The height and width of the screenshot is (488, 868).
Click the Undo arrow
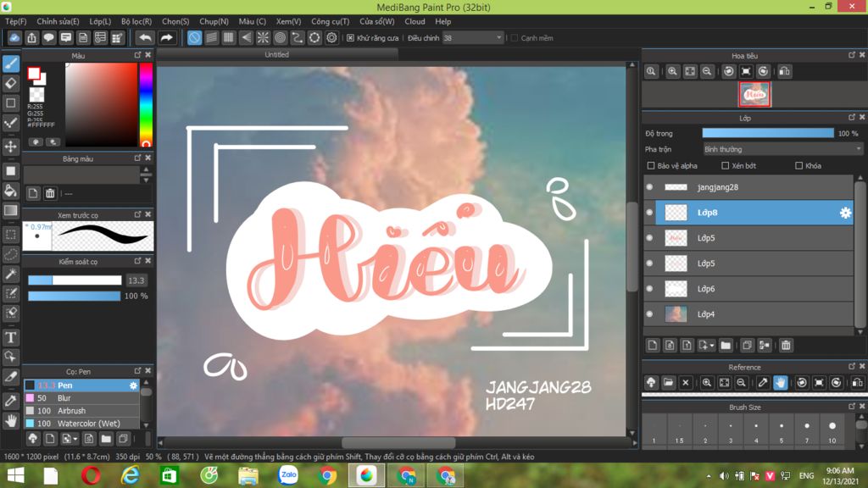(x=145, y=37)
